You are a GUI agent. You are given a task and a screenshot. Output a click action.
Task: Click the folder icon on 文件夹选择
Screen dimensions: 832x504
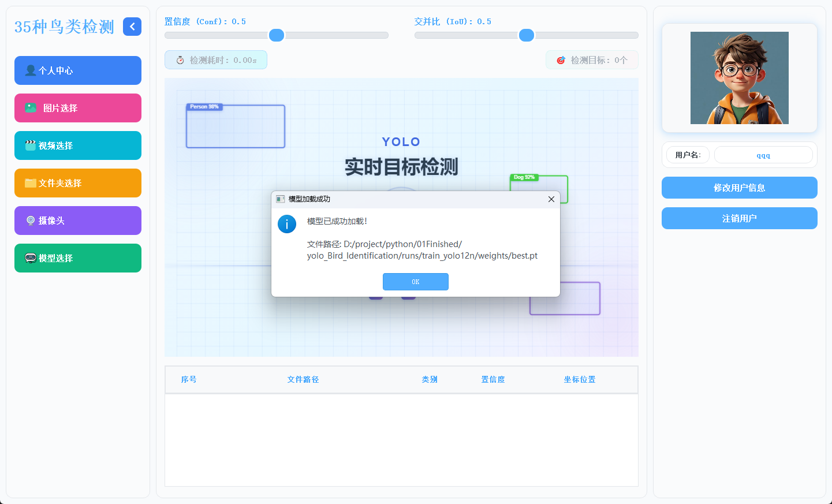(31, 183)
